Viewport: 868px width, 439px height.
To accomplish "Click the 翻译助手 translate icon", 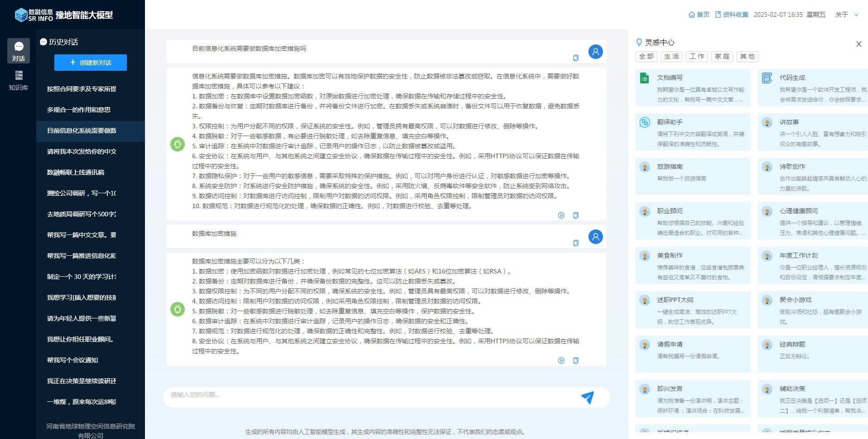I will (x=644, y=122).
